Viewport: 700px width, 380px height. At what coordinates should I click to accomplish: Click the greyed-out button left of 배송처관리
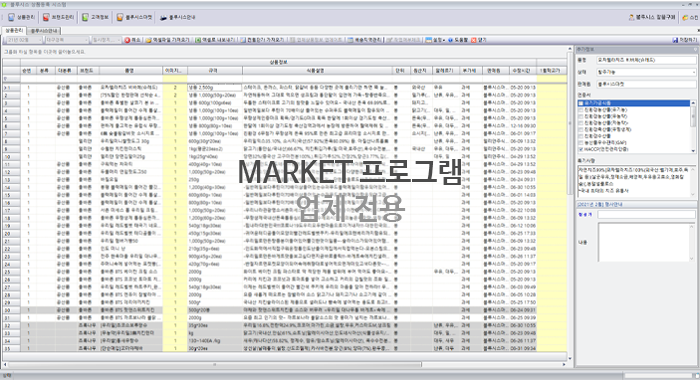tap(316, 40)
